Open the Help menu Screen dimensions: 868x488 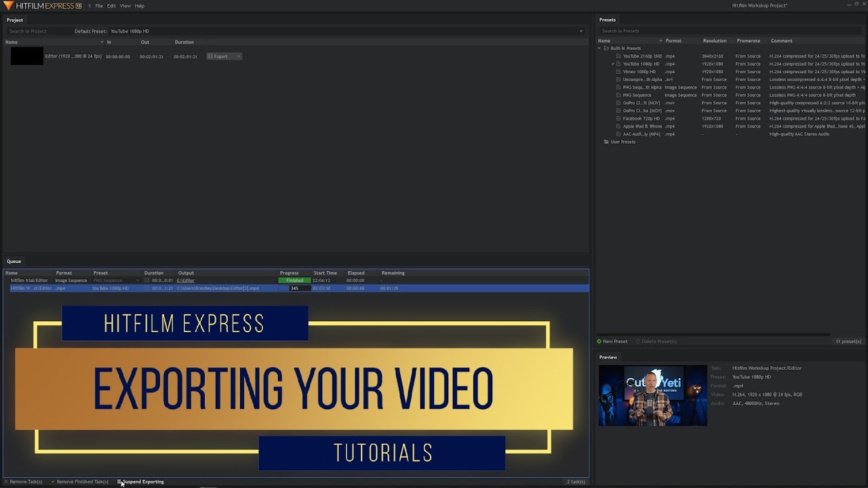coord(139,5)
